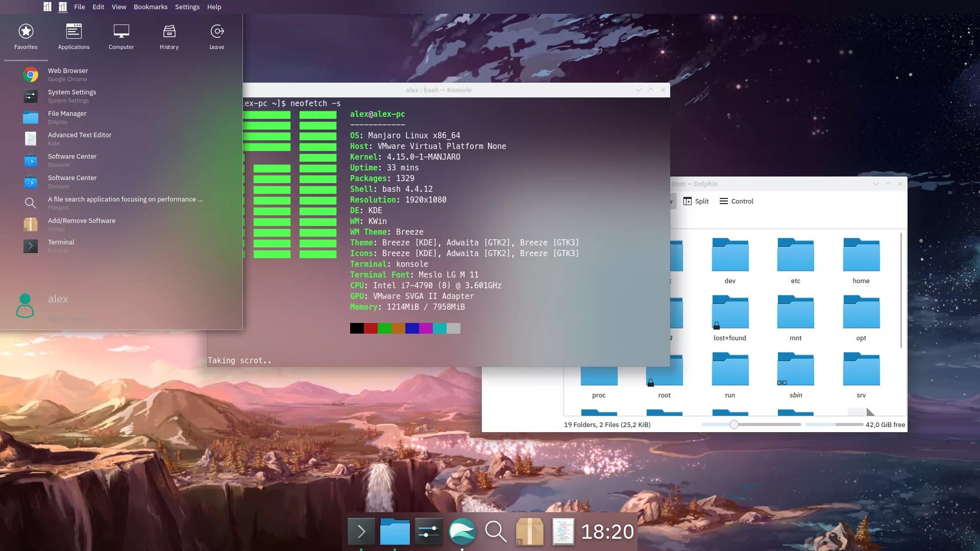Switch to Applications tab in launcher
The height and width of the screenshot is (551, 980).
pos(73,37)
